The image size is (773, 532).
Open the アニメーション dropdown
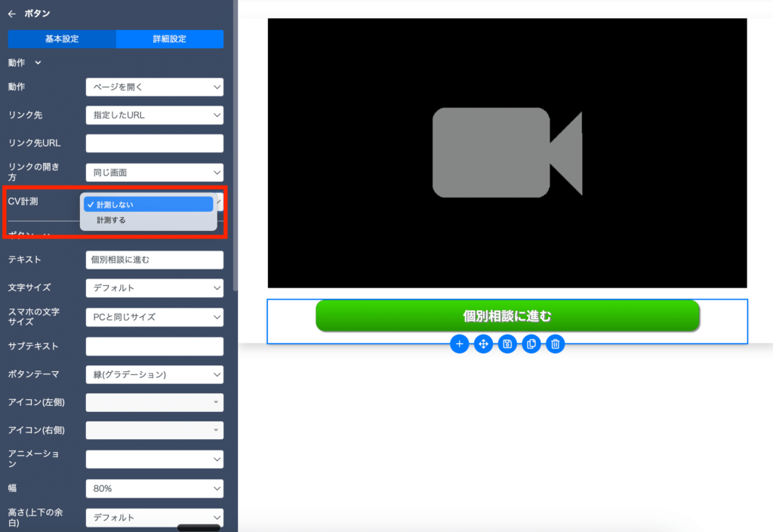[x=154, y=460]
